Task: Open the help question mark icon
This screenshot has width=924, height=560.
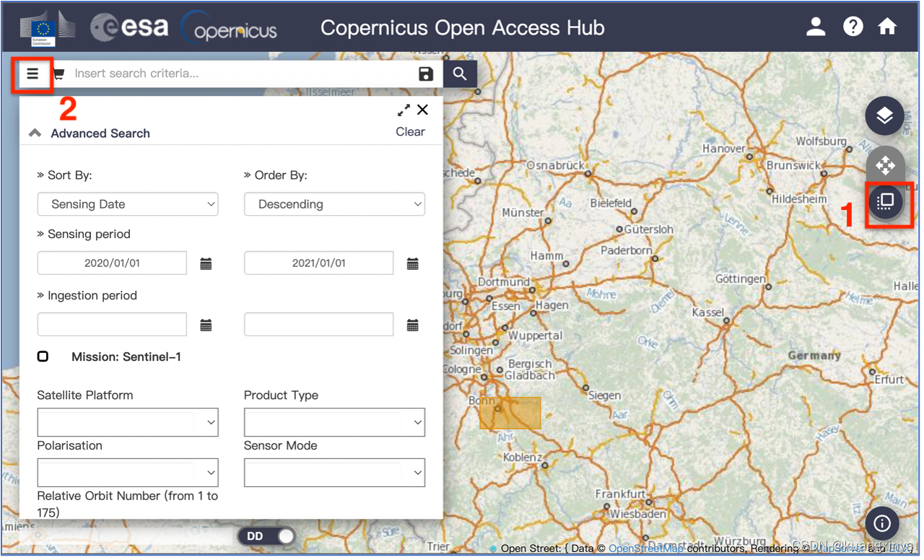Action: [853, 27]
